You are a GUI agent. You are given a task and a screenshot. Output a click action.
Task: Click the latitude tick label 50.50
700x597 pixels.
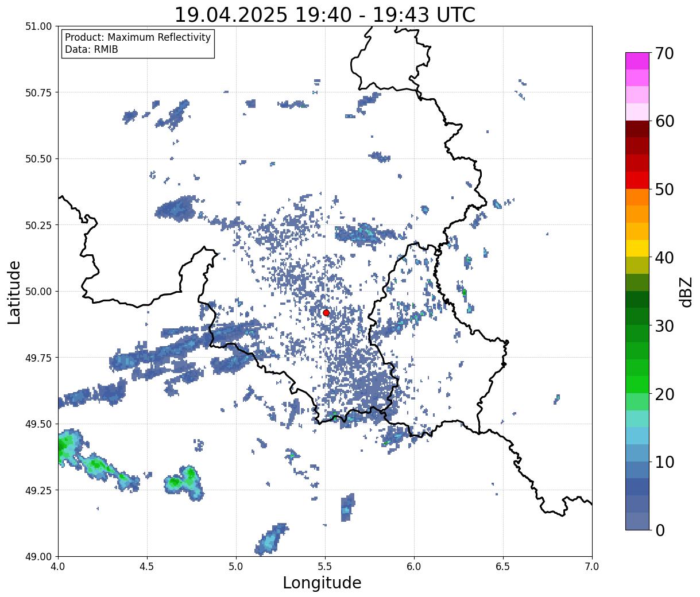pos(38,159)
